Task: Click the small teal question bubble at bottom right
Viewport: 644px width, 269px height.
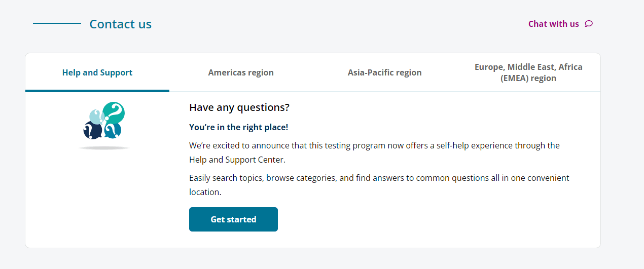Action: [113, 130]
